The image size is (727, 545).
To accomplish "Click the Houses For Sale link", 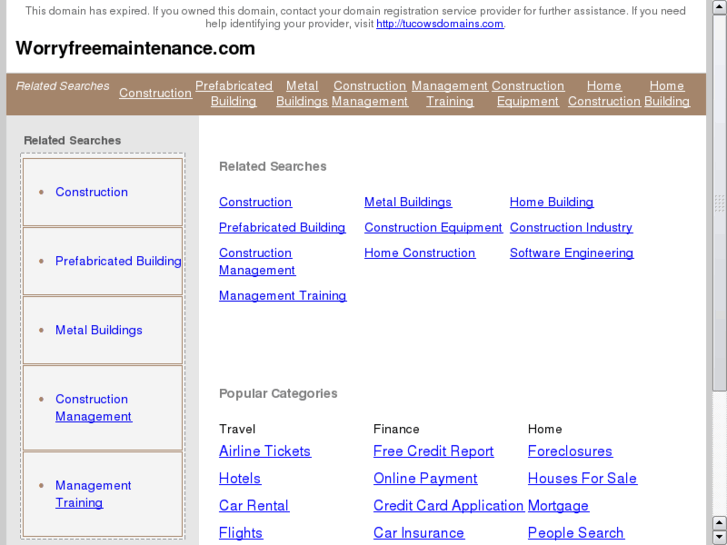I will coord(582,478).
